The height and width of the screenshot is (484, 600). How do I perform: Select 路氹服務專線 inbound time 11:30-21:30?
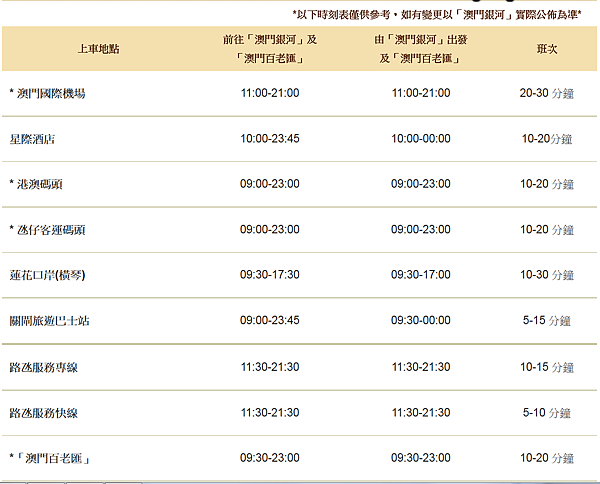(270, 367)
